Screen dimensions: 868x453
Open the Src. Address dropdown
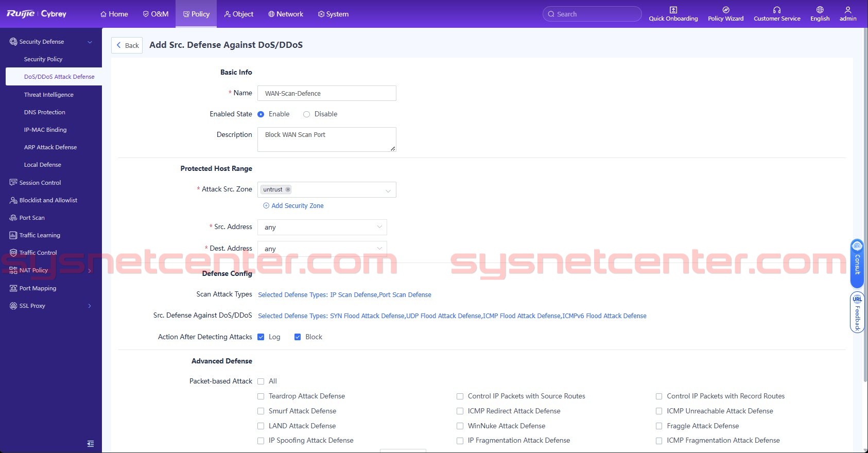pos(322,227)
